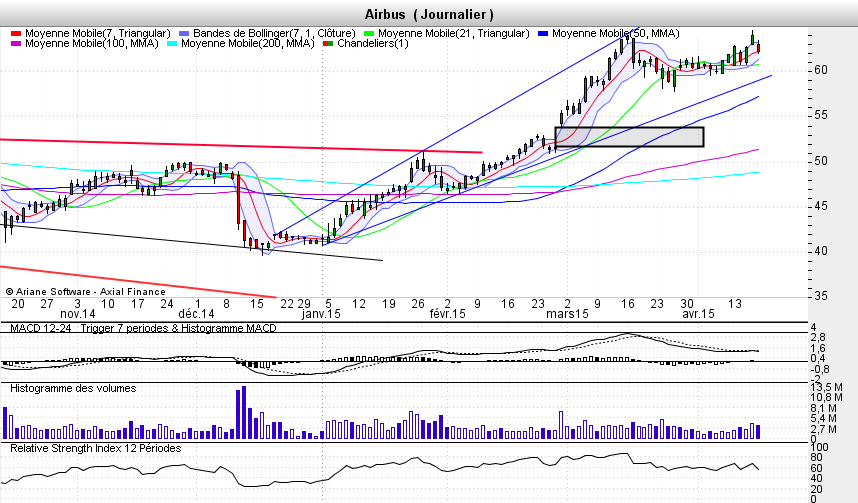This screenshot has width=858, height=503.
Task: Select the 'Moyenne Mobile(7, Triangular)' legend label
Action: pos(98,33)
